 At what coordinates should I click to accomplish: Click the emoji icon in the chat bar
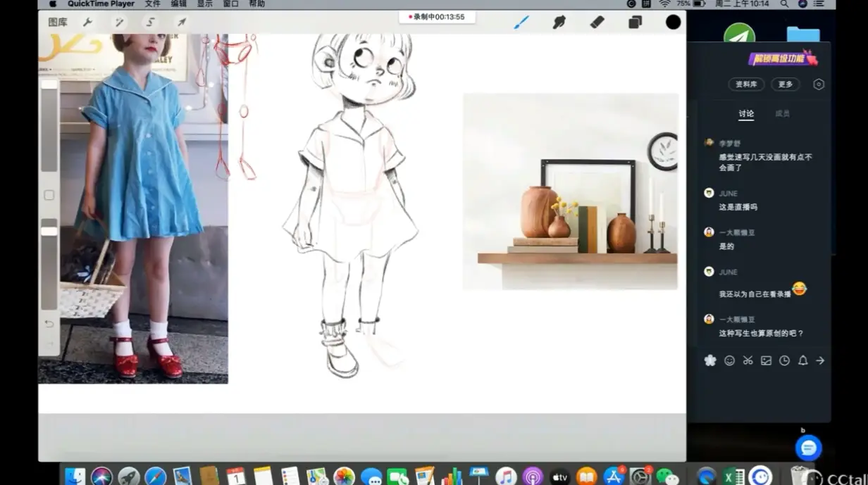(729, 360)
